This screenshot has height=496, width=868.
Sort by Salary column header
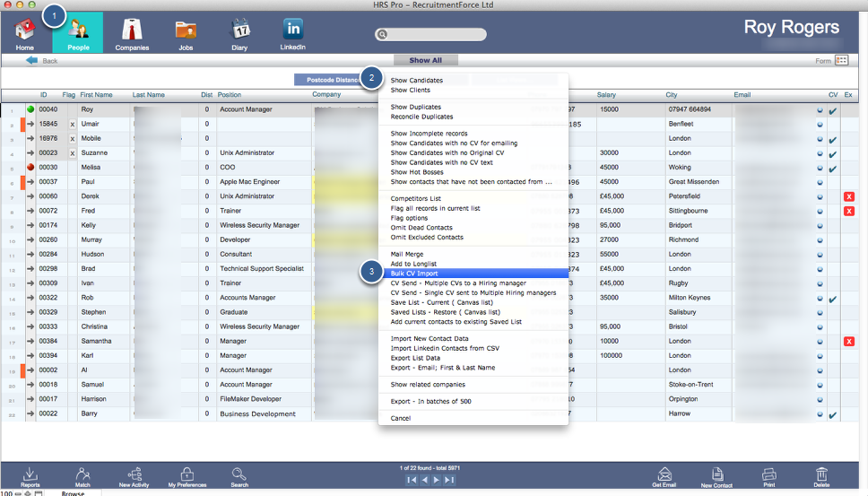pyautogui.click(x=606, y=95)
